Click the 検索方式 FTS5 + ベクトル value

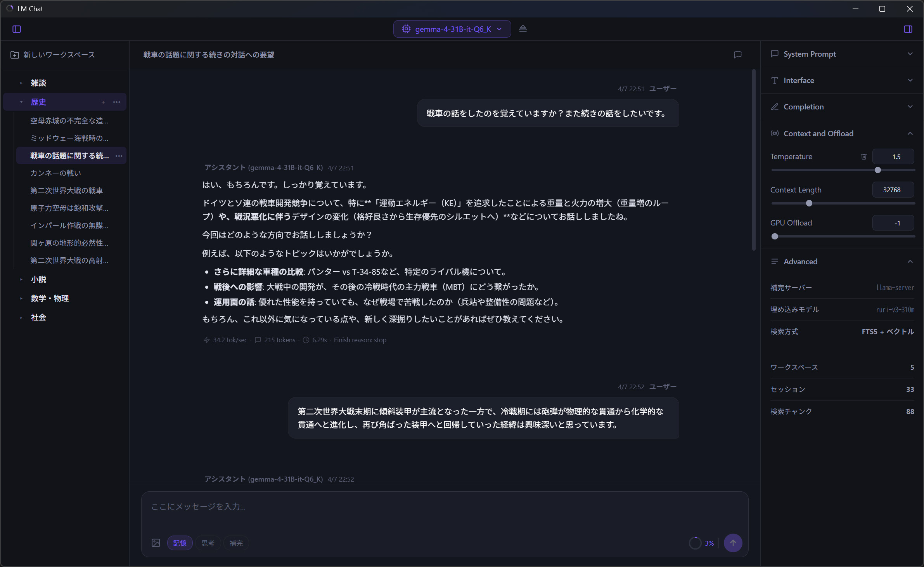click(x=888, y=331)
